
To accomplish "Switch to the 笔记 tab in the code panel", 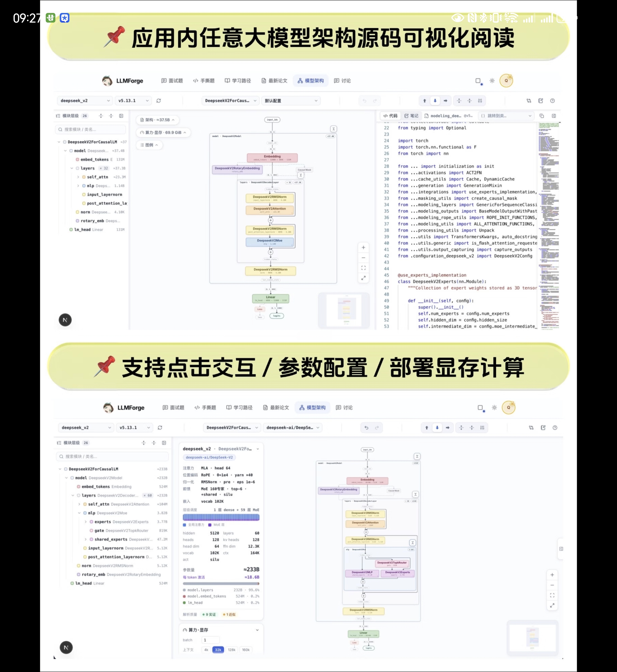I will pos(411,116).
